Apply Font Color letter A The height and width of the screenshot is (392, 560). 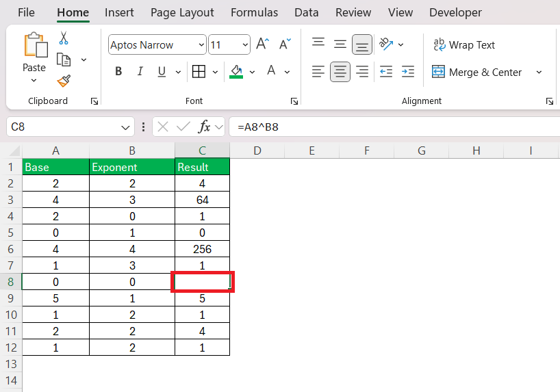[x=271, y=71]
